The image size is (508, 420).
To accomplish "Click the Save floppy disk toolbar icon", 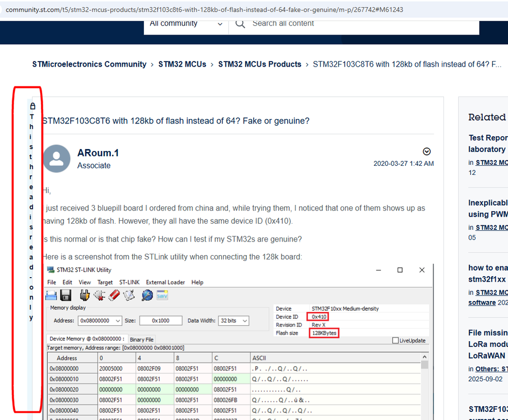I will [x=66, y=295].
